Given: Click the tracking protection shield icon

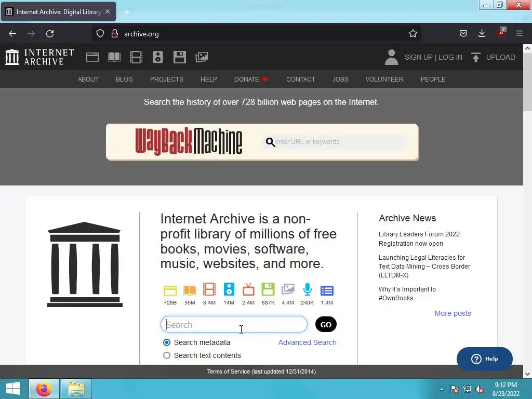Looking at the screenshot, I should click(100, 34).
